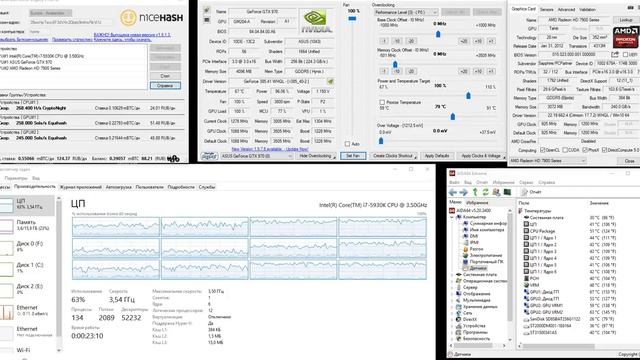Viewport: 640px width, 360px height.
Task: Select Диск 0 (F:) in Task Manager
Action: tap(27, 247)
